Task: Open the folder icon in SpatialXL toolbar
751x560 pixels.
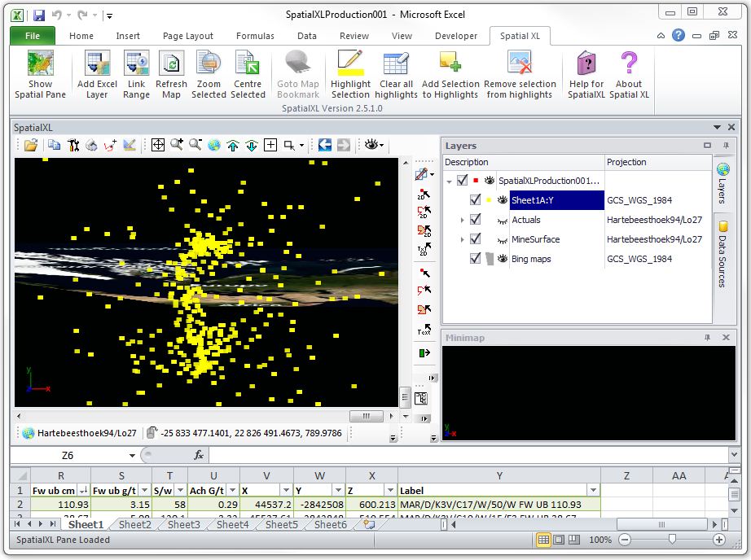Action: tap(30, 145)
